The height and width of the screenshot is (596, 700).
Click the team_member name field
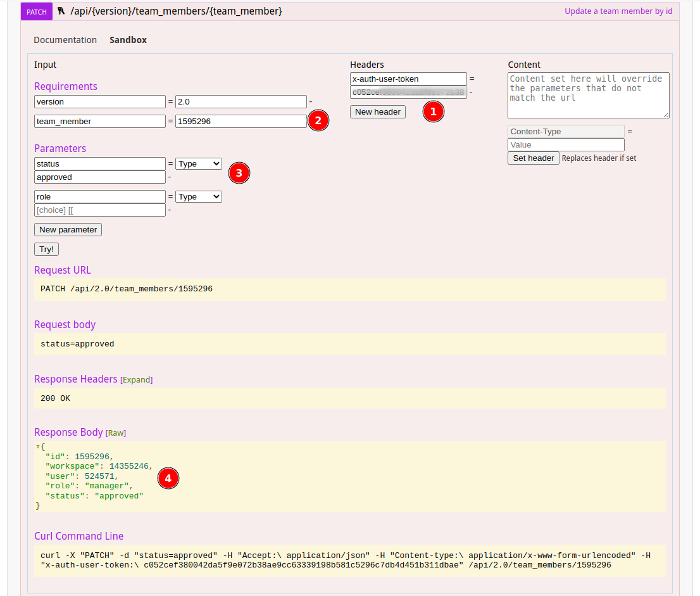[x=100, y=121]
